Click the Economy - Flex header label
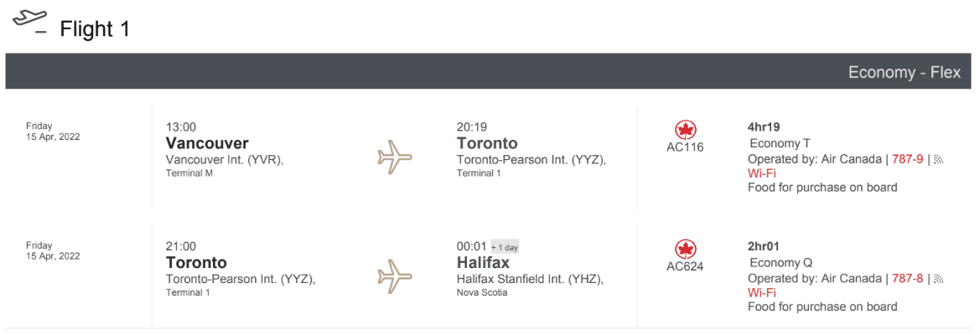Image resolution: width=980 pixels, height=335 pixels. point(904,72)
